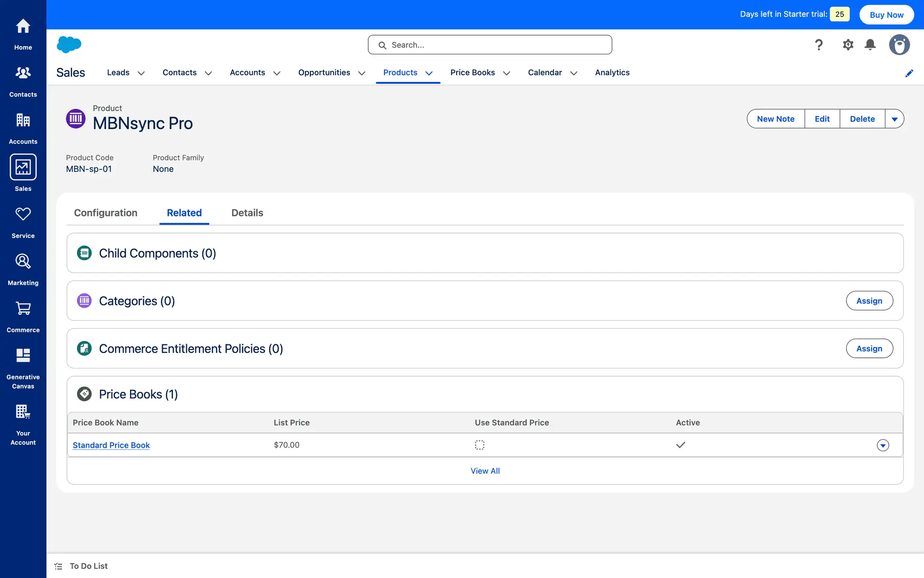924x578 pixels.
Task: Open the user avatar profile menu
Action: tap(899, 45)
